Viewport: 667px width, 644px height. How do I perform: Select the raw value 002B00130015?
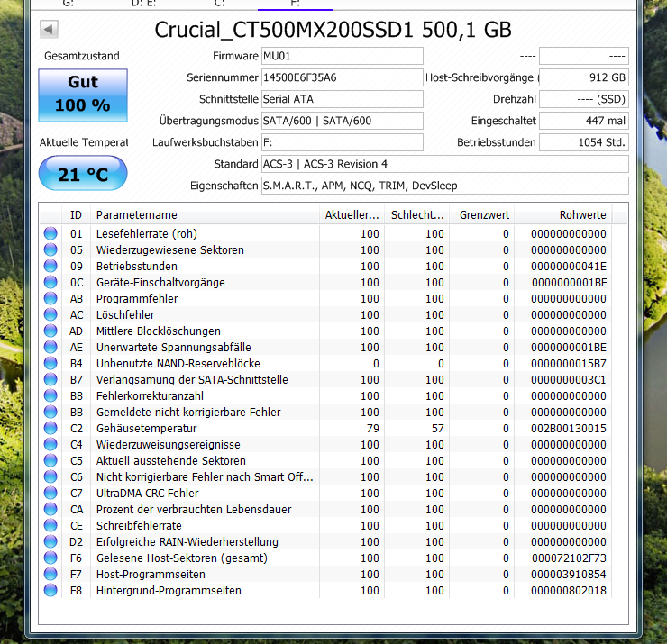point(569,429)
